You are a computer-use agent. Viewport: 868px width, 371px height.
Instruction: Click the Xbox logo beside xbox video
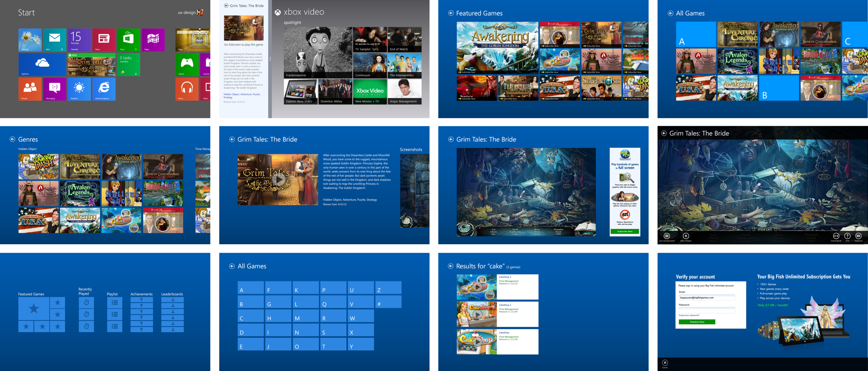(278, 12)
